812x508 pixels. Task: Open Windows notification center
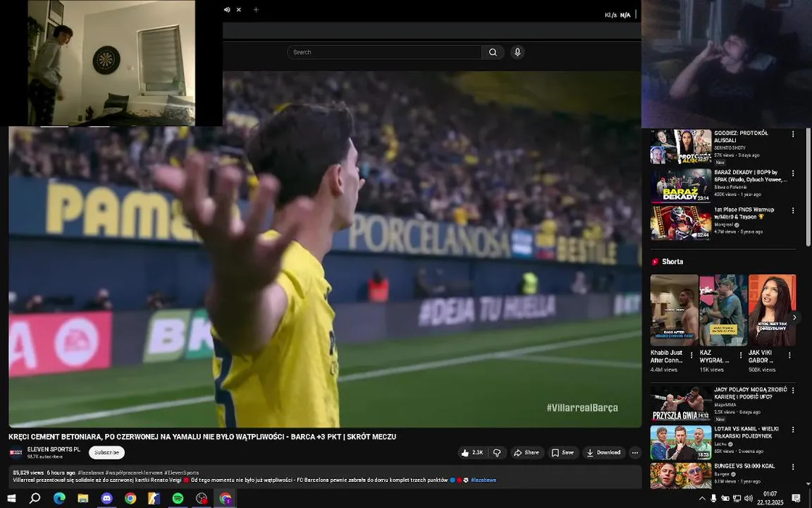796,499
